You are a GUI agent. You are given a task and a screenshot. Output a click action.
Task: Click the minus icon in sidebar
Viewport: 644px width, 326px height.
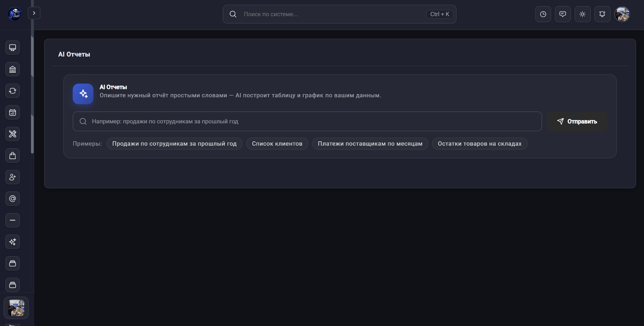click(13, 220)
